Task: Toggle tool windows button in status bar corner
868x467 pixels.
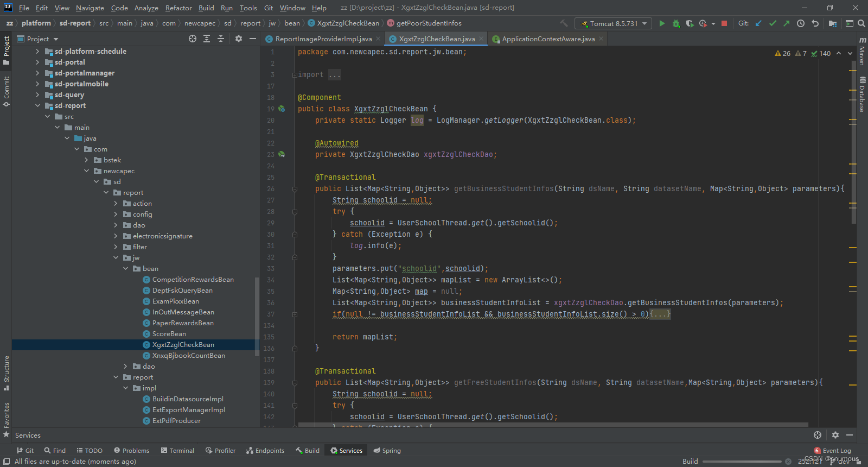Action: [x=7, y=462]
